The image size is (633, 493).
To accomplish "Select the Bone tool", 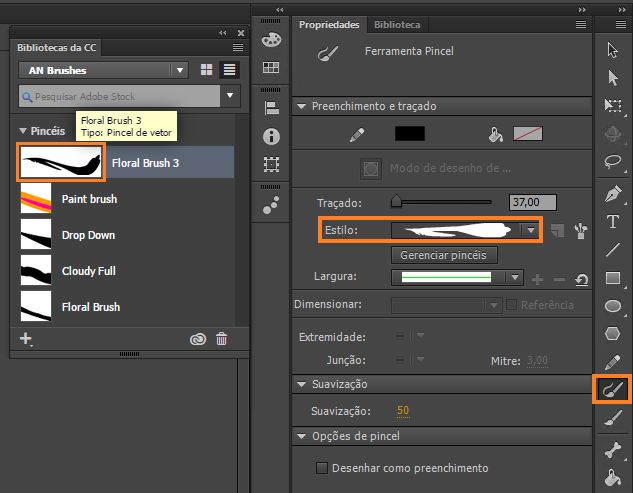I will pyautogui.click(x=613, y=450).
